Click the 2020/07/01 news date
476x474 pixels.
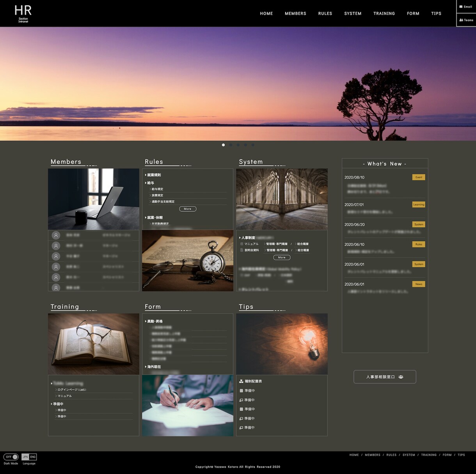click(354, 205)
